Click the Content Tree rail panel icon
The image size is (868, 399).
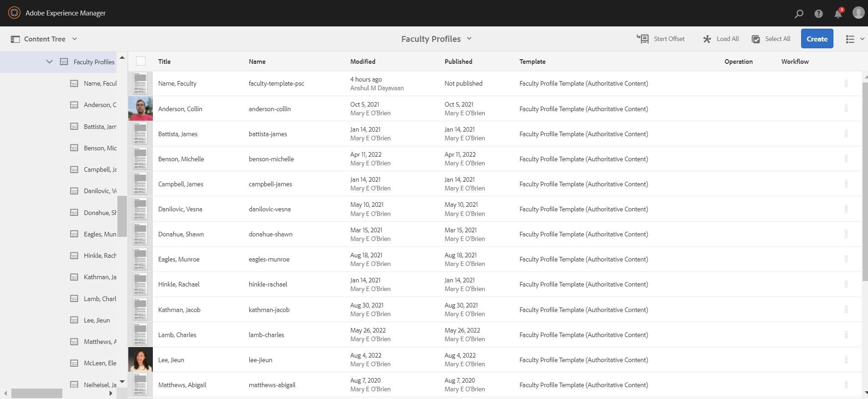pos(15,39)
